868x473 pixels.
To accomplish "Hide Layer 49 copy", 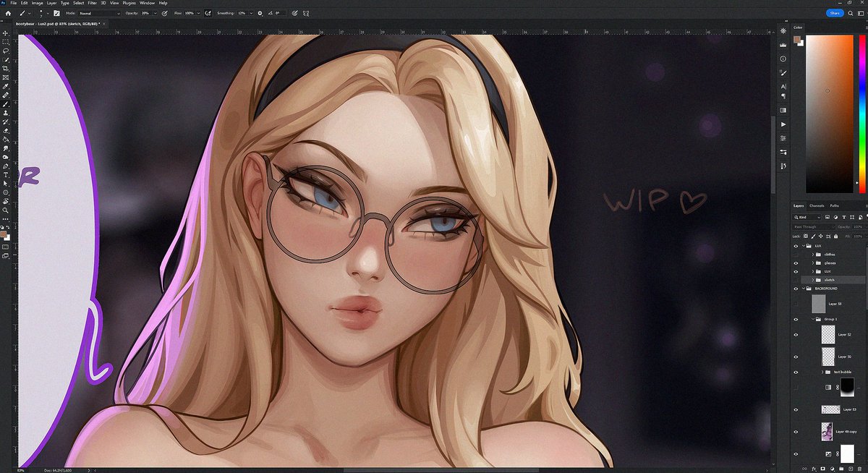I will [796, 432].
